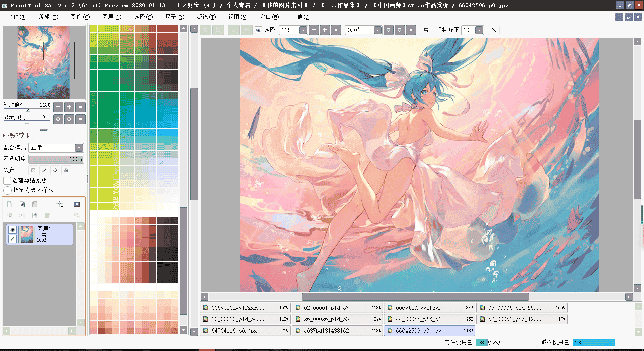The height and width of the screenshot is (351, 644).
Task: Enable the 创建剪贴蒙版 checkbox
Action: pos(7,181)
